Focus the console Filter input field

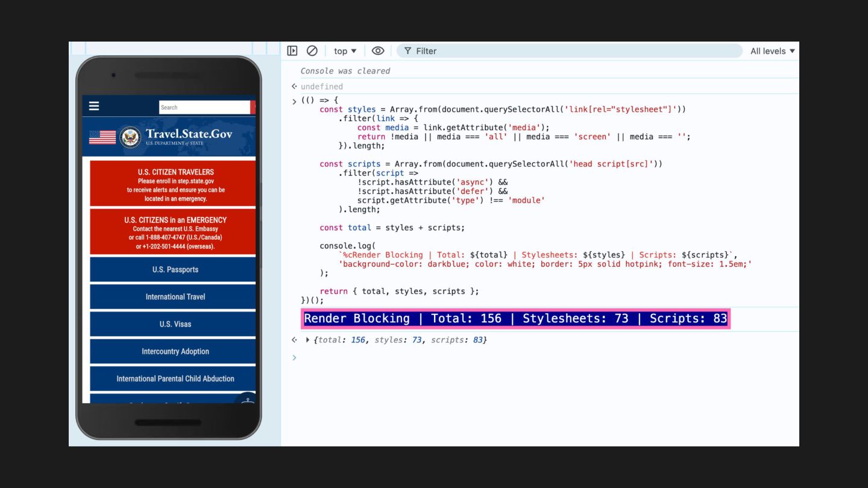[570, 51]
